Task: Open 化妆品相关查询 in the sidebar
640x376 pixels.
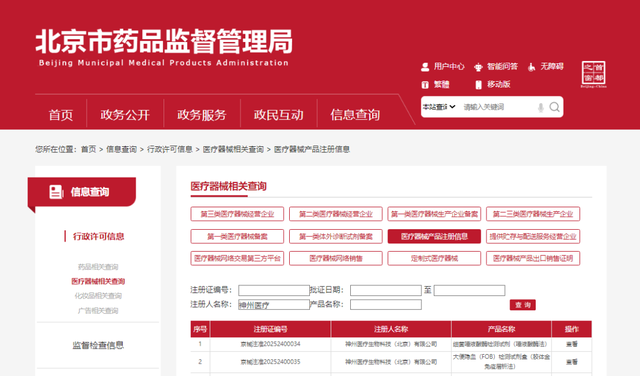Action: click(98, 296)
